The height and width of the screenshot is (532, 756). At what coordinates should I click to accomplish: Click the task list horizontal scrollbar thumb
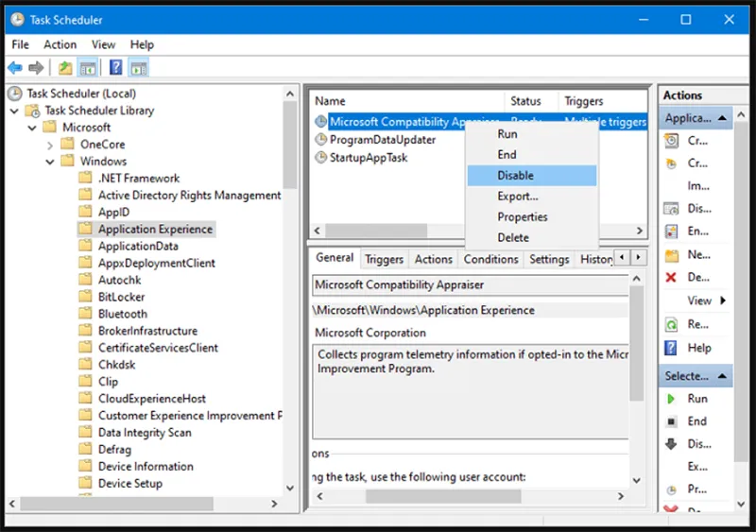(x=376, y=231)
